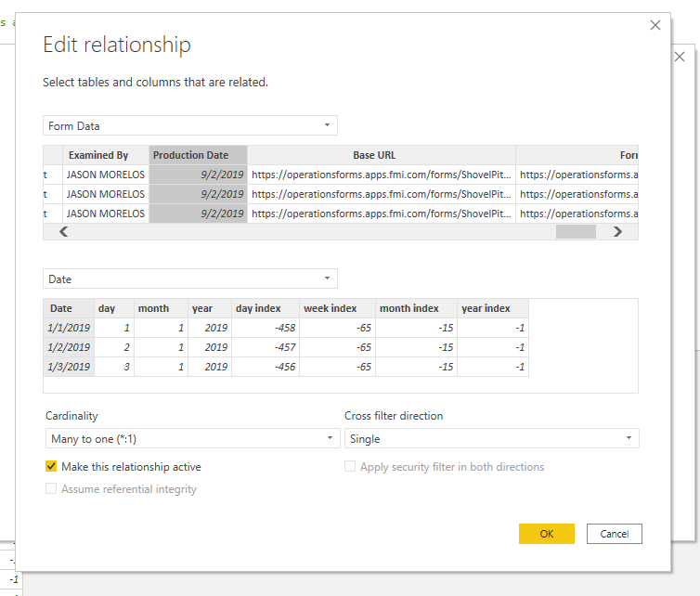Open the Date table dropdown

(x=190, y=279)
